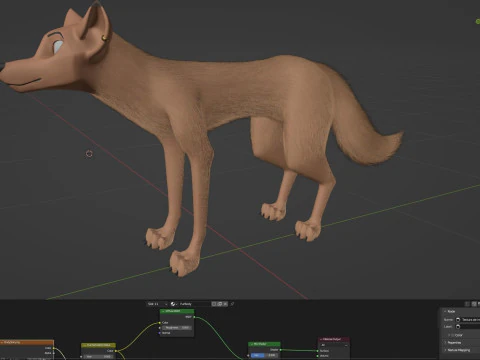The height and width of the screenshot is (360, 480).
Task: Click the Hue slider on the yellow node
Action: (x=98, y=357)
